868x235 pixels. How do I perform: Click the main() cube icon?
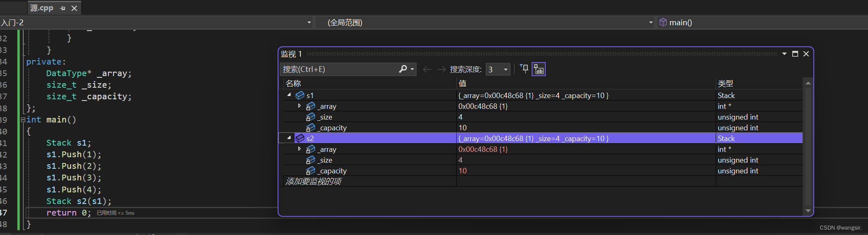tap(663, 22)
